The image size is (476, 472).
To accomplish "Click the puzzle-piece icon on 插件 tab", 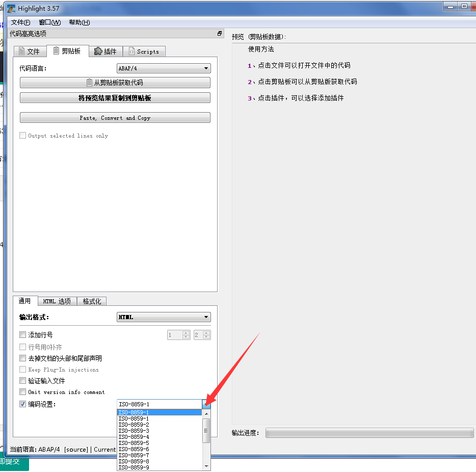I will 98,51.
